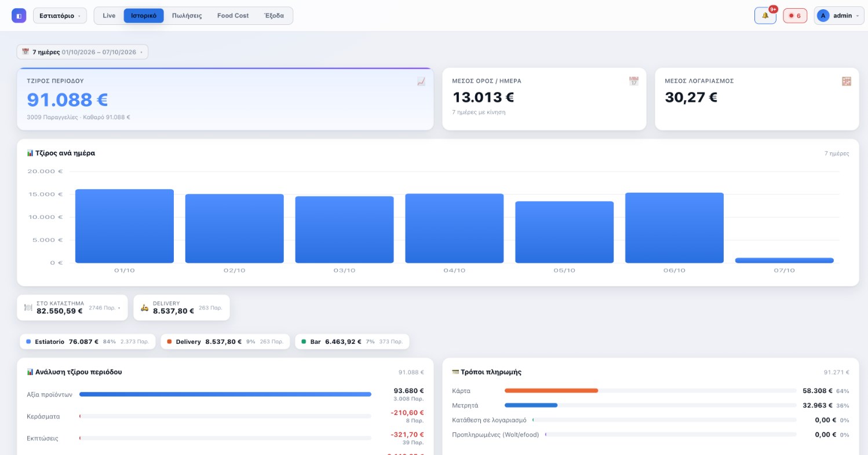Click the 03/10 revenue bar
Screen dimensions: 868x455
coord(345,230)
